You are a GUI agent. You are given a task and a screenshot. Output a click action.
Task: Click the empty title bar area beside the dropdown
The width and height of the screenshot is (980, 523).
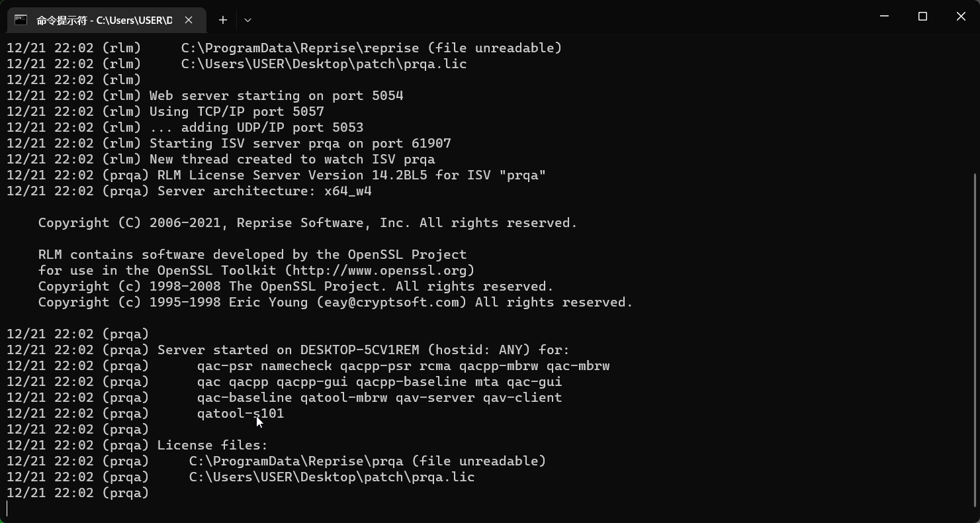[556, 17]
